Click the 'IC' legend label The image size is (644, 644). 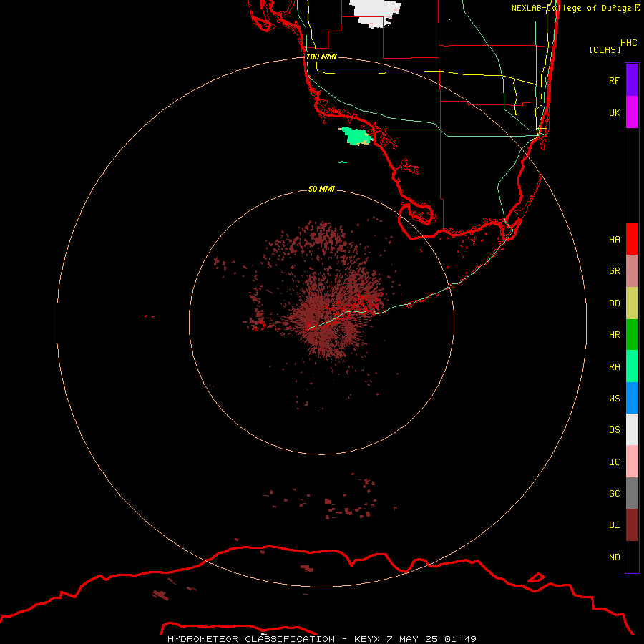click(x=615, y=462)
